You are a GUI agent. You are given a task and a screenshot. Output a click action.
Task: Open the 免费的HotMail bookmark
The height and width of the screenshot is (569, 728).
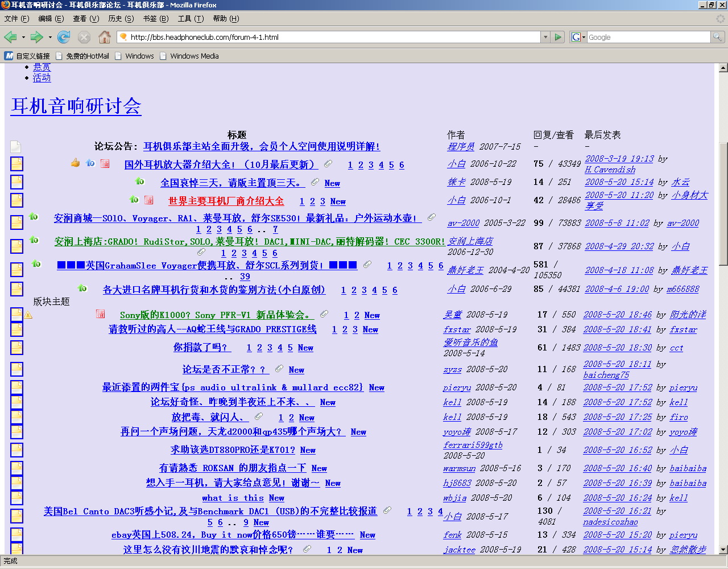click(82, 56)
